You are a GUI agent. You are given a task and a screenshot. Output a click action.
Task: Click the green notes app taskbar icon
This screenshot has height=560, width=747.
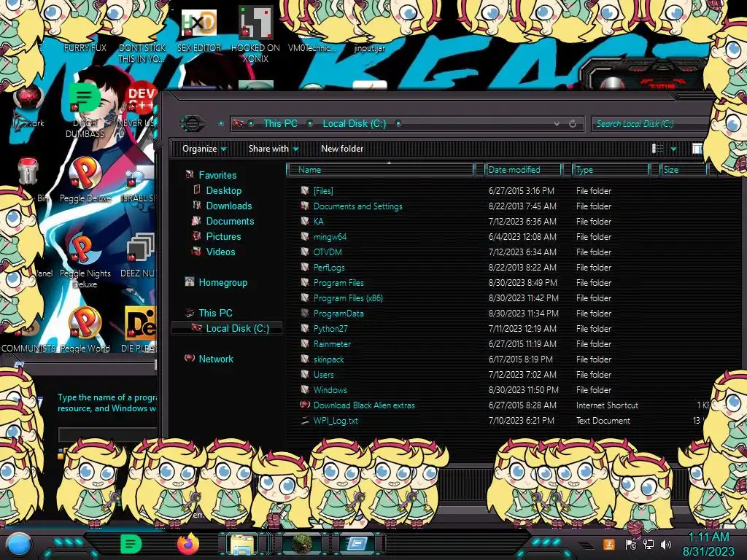(x=131, y=544)
